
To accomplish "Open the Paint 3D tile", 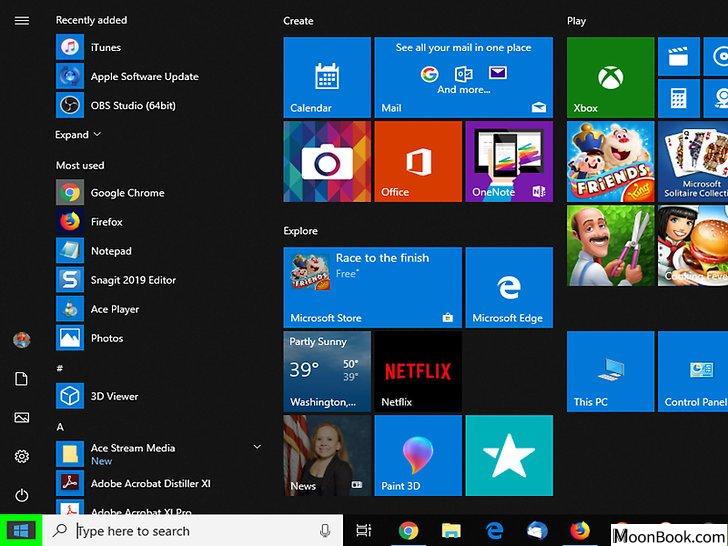I will tap(418, 455).
